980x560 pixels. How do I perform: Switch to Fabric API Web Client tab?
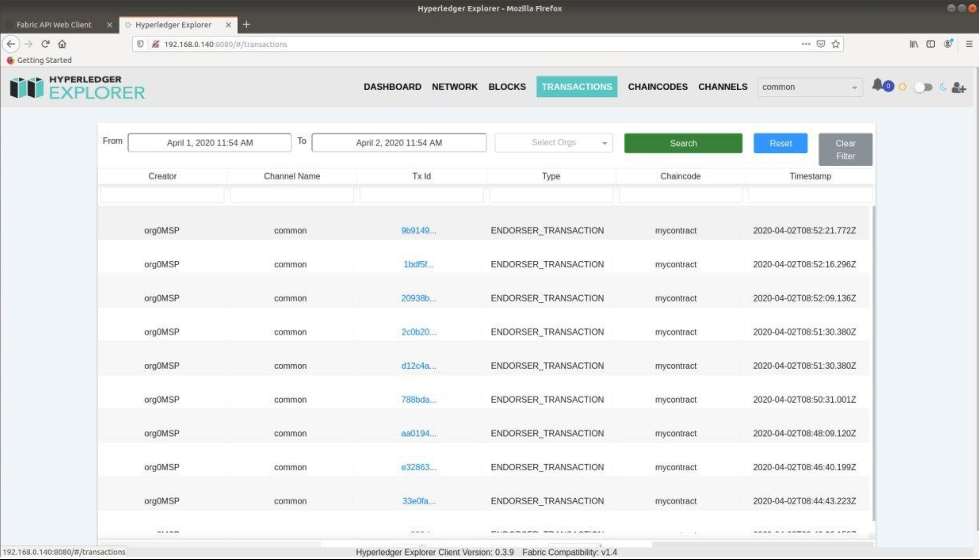click(x=54, y=25)
